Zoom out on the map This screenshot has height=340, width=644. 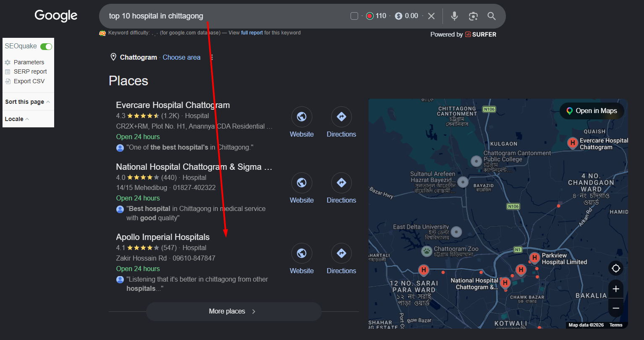(x=616, y=308)
